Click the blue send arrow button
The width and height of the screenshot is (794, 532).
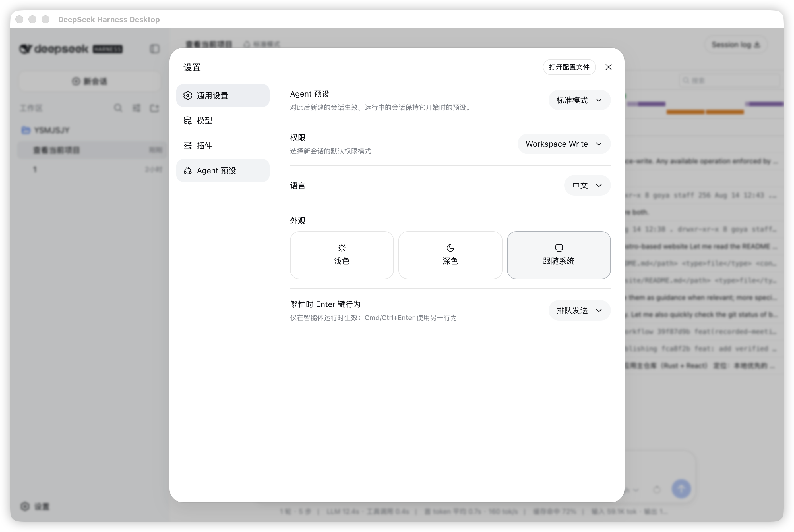point(681,489)
